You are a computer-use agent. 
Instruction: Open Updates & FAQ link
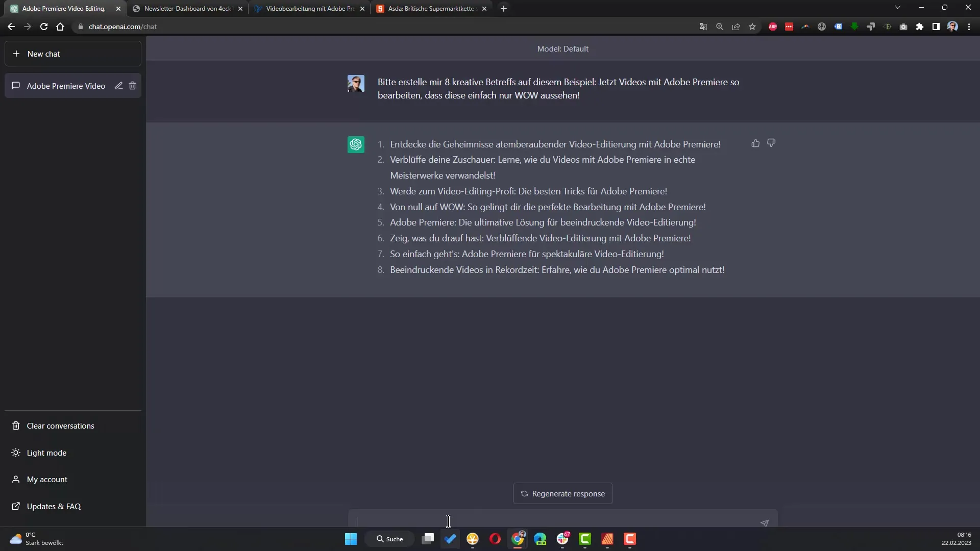(73, 506)
